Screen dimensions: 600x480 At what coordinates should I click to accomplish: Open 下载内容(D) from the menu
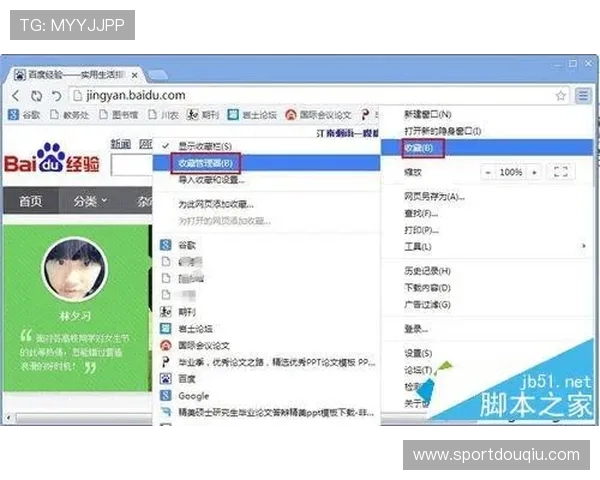[x=487, y=288]
